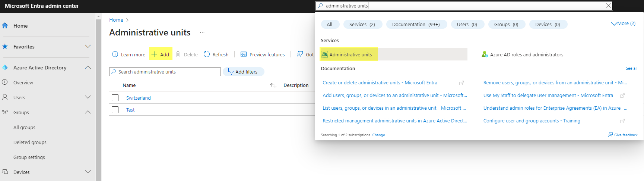Screen dimensions: 644x181
Task: Expand the Devices sidebar section
Action: tap(88, 172)
